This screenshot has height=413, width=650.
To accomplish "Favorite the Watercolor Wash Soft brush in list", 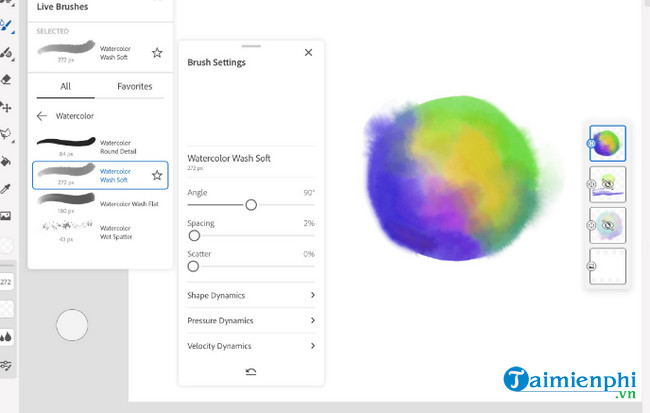I will coord(157,175).
